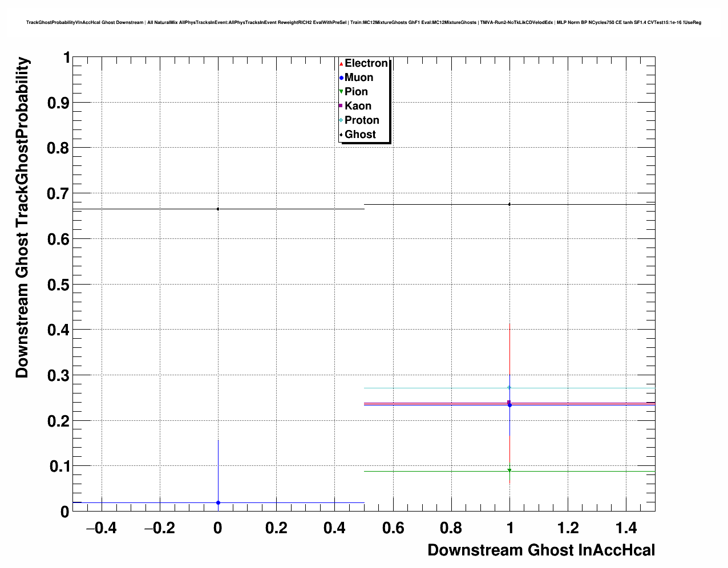Image resolution: width=728 pixels, height=568 pixels.
Task: Click the plot title text at top
Action: click(x=363, y=22)
